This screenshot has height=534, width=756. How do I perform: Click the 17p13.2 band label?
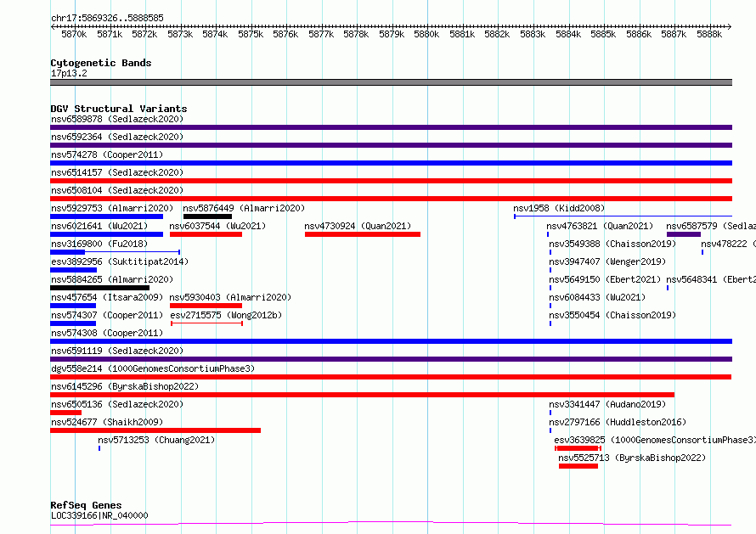click(69, 73)
